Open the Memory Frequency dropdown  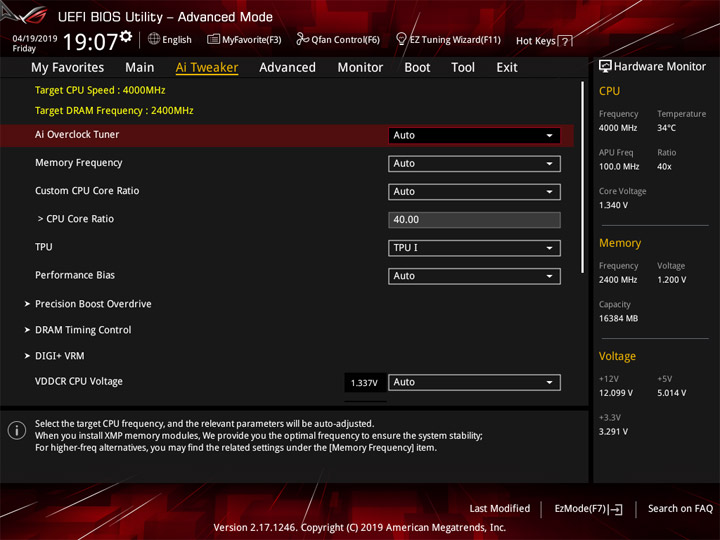click(474, 164)
